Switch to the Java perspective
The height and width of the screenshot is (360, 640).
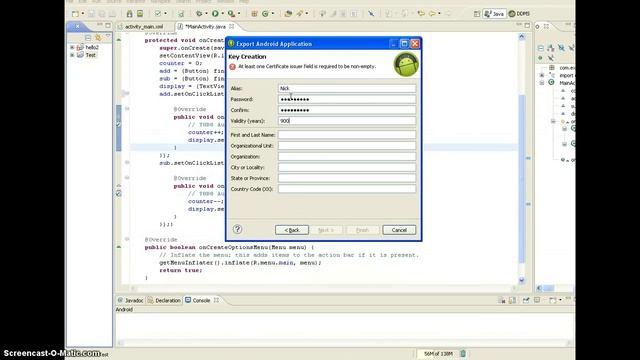(x=494, y=14)
